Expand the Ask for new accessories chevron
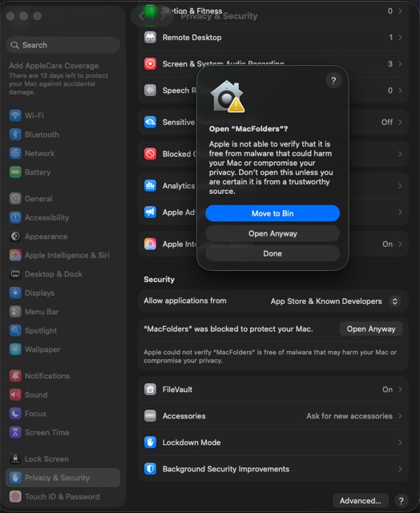This screenshot has height=513, width=420. pos(400,416)
